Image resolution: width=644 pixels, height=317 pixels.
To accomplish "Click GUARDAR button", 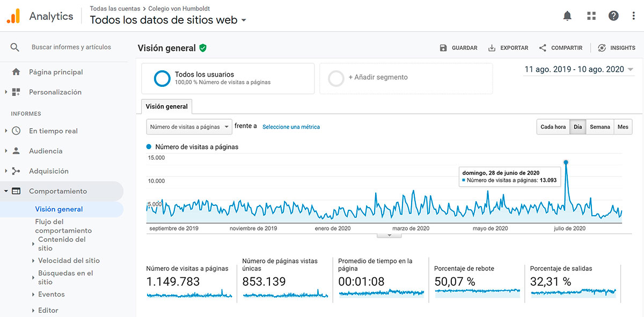I will 458,48.
